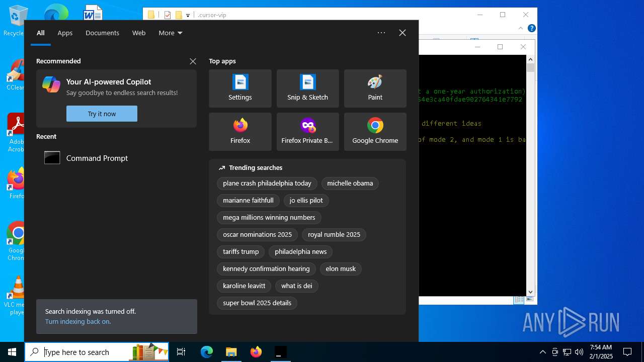Open Paint from Top apps
Image resolution: width=644 pixels, height=362 pixels.
(375, 88)
